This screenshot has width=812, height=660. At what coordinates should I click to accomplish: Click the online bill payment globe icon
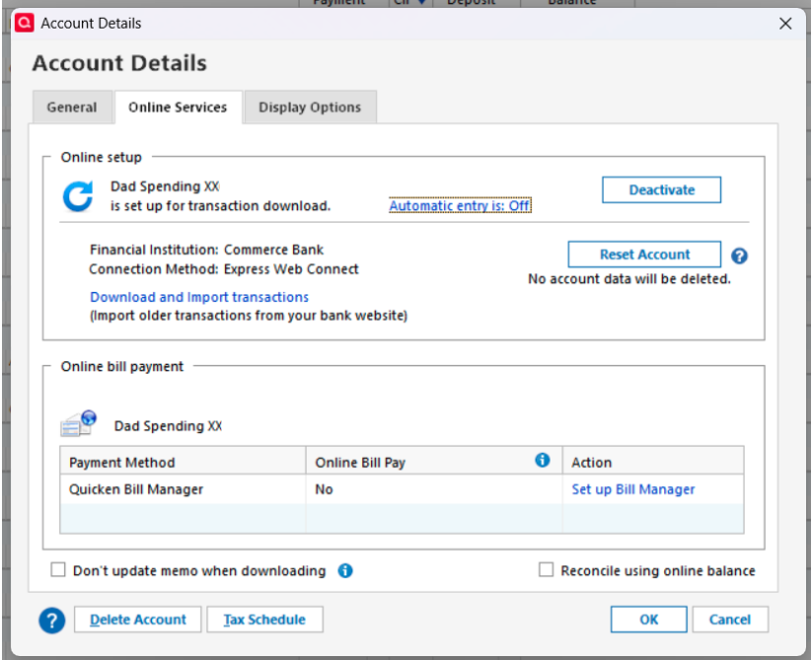click(x=78, y=423)
